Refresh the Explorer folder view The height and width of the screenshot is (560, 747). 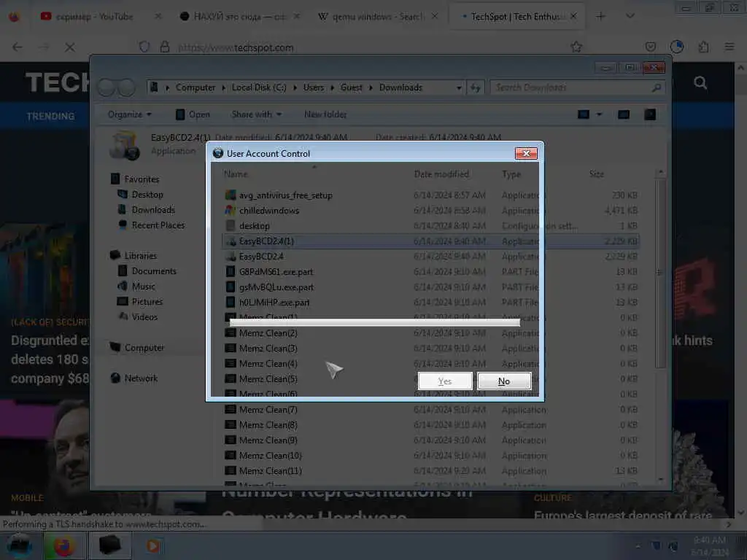(476, 87)
